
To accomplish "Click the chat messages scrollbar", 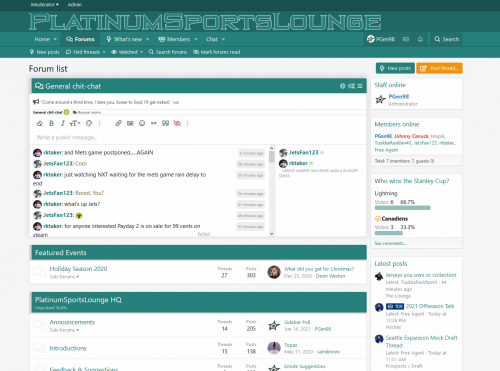I will click(x=272, y=157).
